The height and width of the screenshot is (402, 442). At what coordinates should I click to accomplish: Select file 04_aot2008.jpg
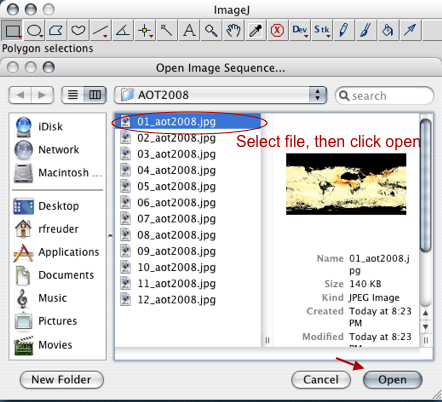pyautogui.click(x=188, y=170)
